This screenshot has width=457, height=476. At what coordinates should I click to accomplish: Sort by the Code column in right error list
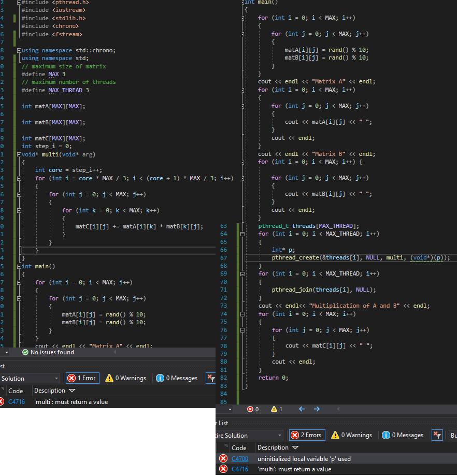239,448
